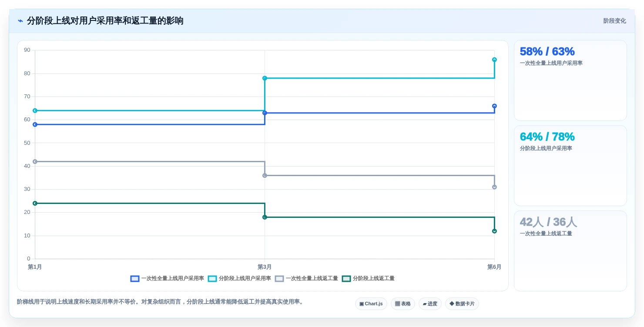644x327 pixels.
Task: Click the gray data point at 第6月 (31)
Action: pos(494,187)
